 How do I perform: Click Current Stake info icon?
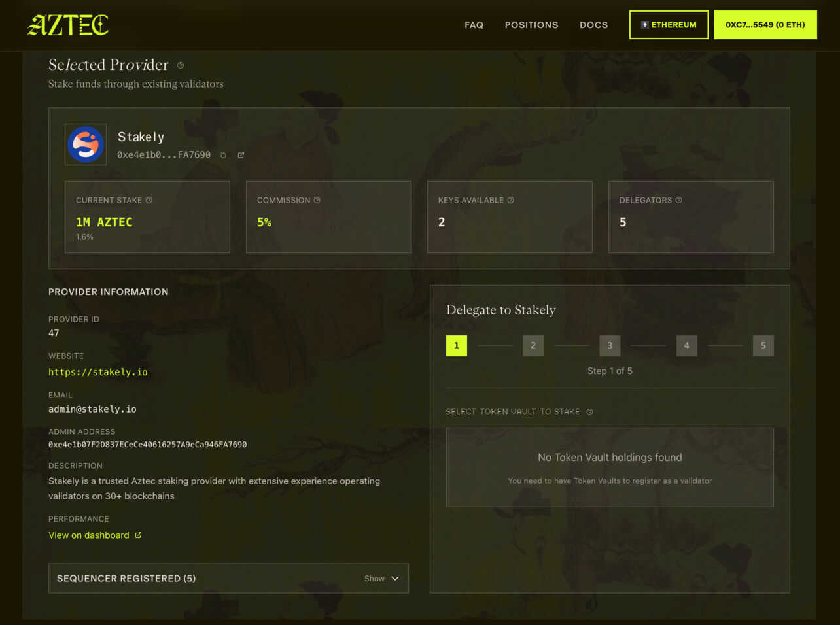149,200
